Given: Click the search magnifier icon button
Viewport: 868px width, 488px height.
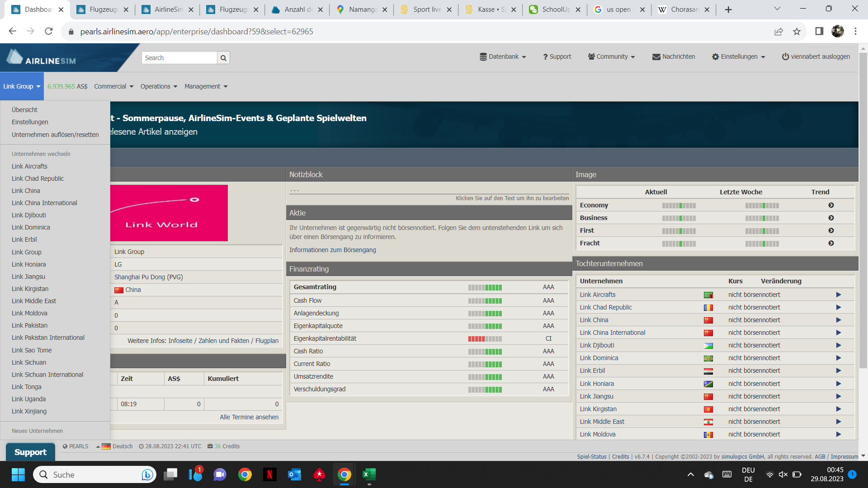Looking at the screenshot, I should click(223, 58).
